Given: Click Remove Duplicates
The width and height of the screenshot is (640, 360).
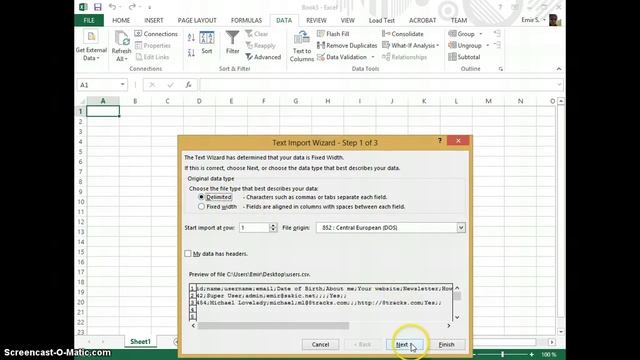Looking at the screenshot, I should click(x=347, y=46).
